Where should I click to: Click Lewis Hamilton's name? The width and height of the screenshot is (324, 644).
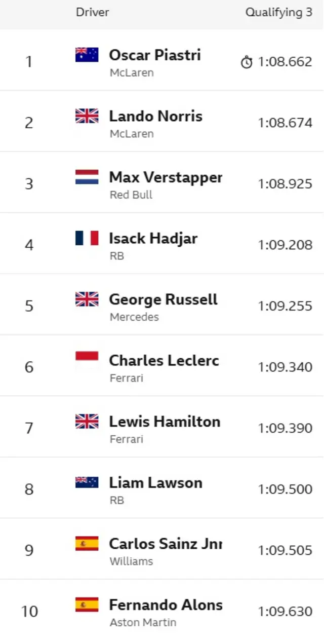click(165, 421)
